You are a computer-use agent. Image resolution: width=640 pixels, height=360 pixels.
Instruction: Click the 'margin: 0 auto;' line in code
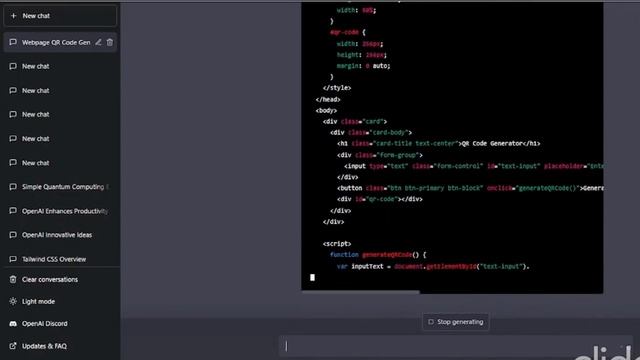tap(363, 66)
